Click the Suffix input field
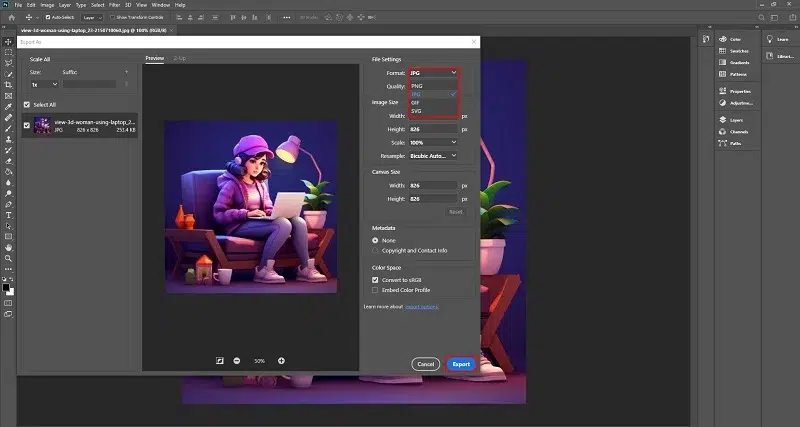Viewport: 800px width, 427px height. 89,85
